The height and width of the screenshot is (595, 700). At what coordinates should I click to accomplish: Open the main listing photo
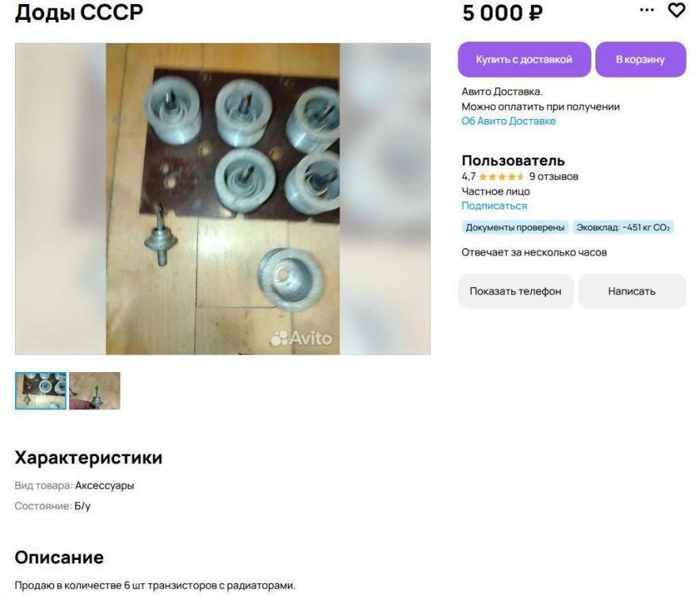[223, 199]
